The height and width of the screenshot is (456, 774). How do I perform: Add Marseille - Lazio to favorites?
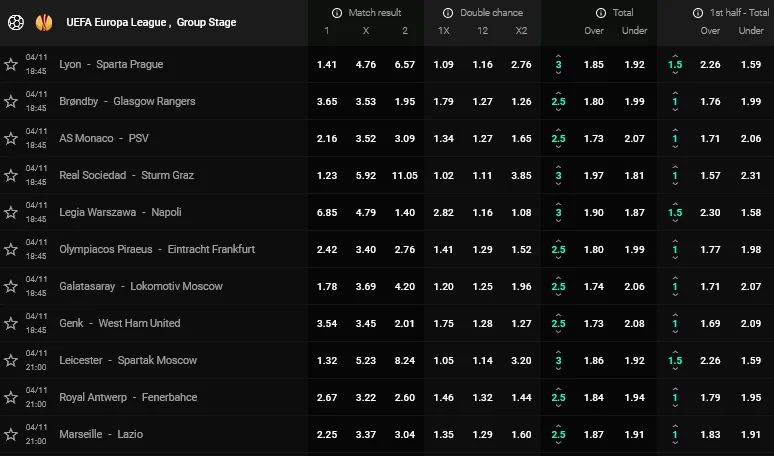click(x=11, y=434)
